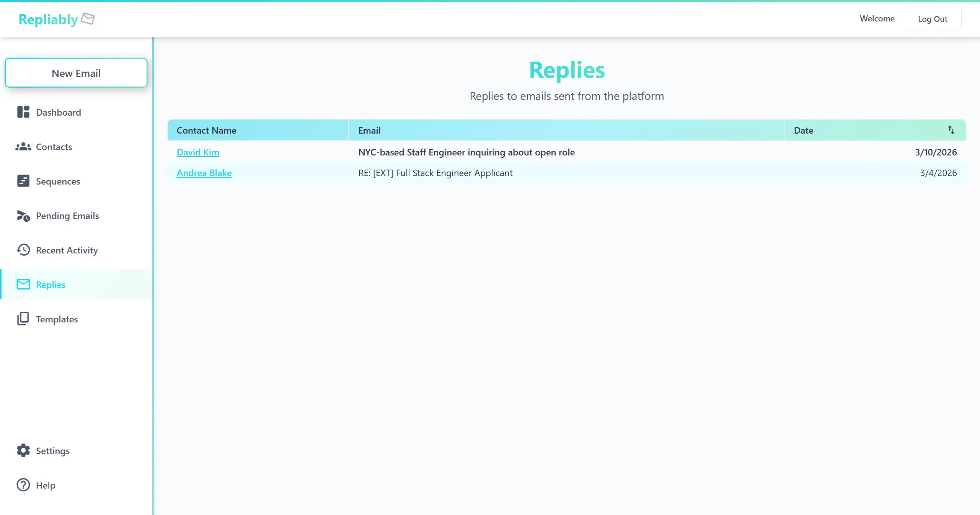Click the Repliably envelope logo icon

[x=88, y=18]
